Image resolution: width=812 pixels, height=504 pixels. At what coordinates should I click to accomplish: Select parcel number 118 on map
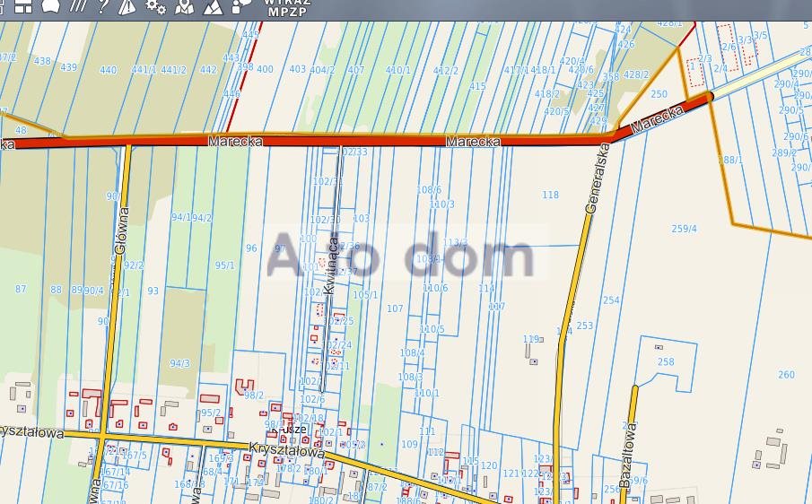[x=550, y=195]
